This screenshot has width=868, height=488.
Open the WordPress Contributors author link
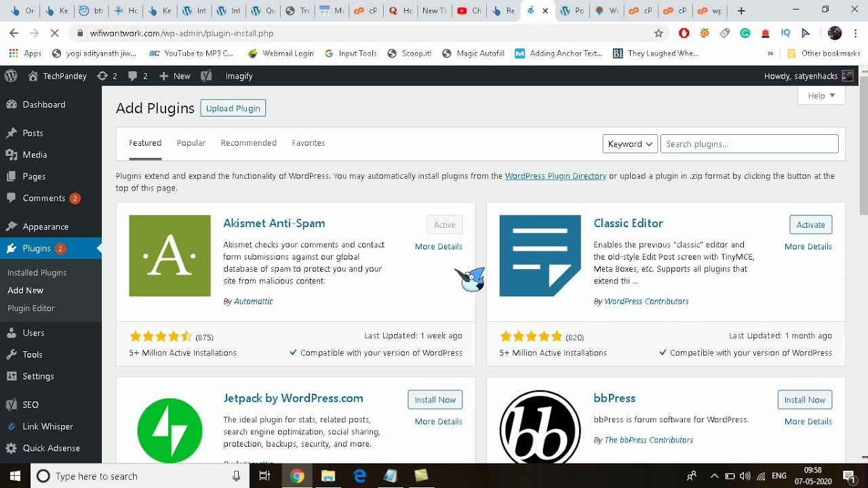pos(646,302)
